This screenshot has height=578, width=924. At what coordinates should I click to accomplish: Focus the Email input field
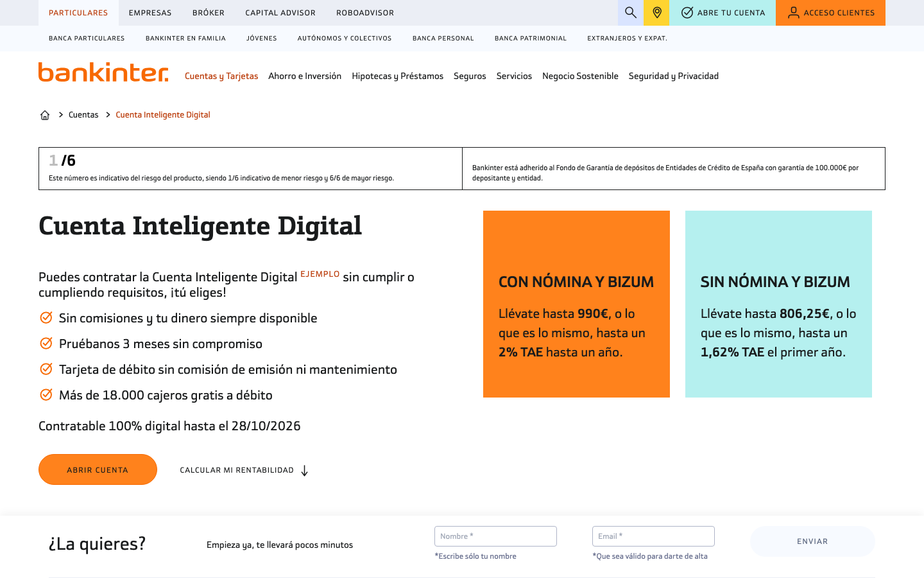(x=653, y=536)
